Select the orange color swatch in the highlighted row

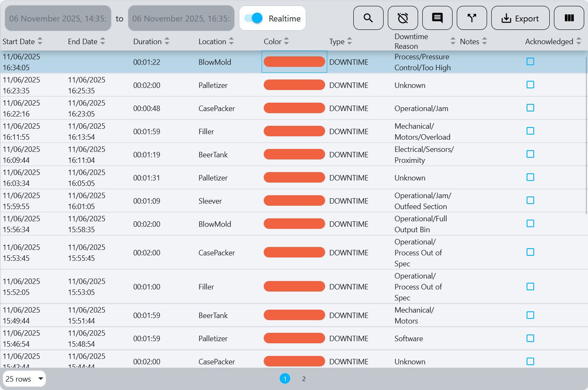click(294, 61)
